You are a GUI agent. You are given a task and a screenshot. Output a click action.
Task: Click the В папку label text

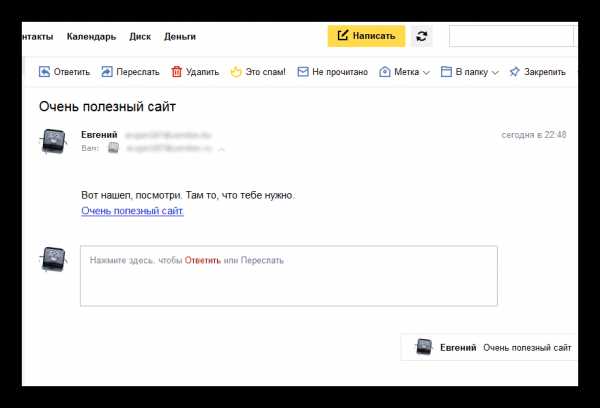coord(471,72)
